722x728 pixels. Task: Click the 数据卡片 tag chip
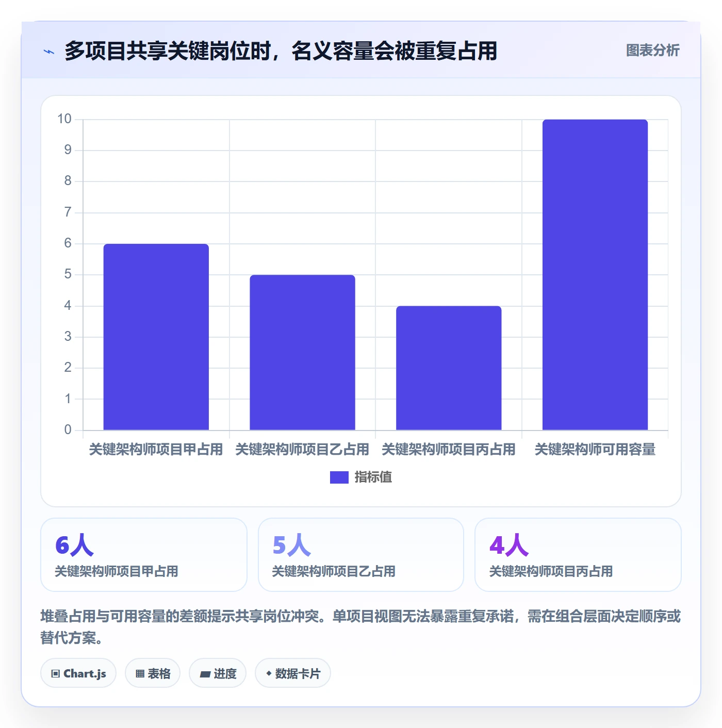tap(293, 673)
